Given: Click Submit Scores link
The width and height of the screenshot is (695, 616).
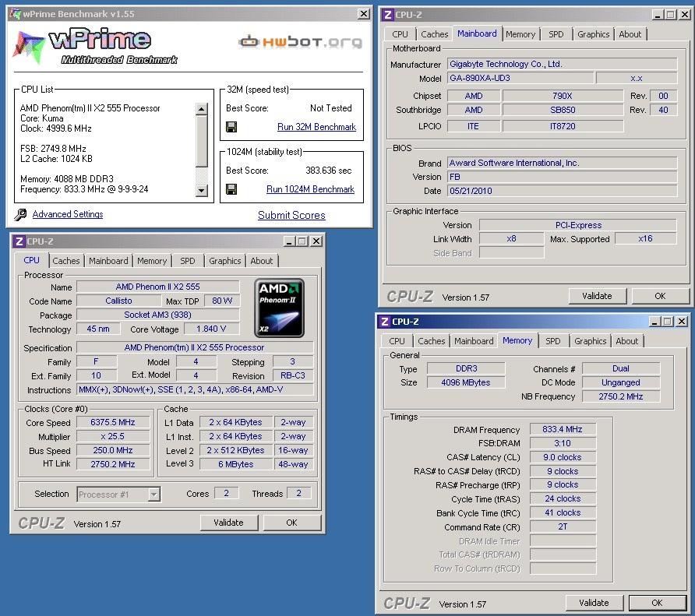Looking at the screenshot, I should click(291, 216).
